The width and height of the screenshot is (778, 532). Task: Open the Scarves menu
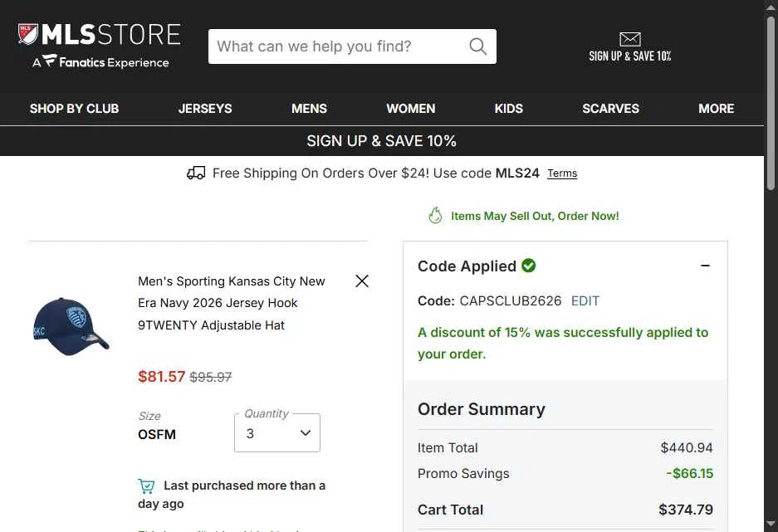click(x=611, y=109)
